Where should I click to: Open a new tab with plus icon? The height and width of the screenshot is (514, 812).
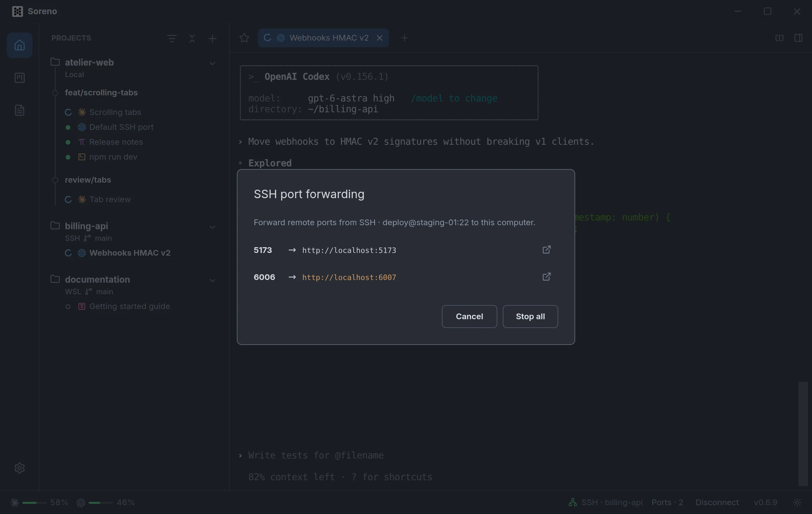click(x=405, y=38)
